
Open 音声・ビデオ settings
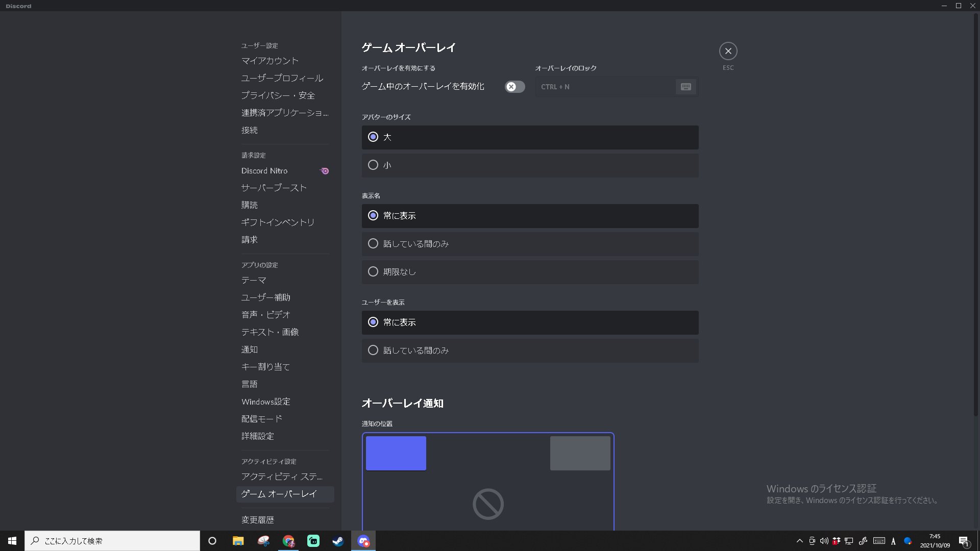pos(285,315)
